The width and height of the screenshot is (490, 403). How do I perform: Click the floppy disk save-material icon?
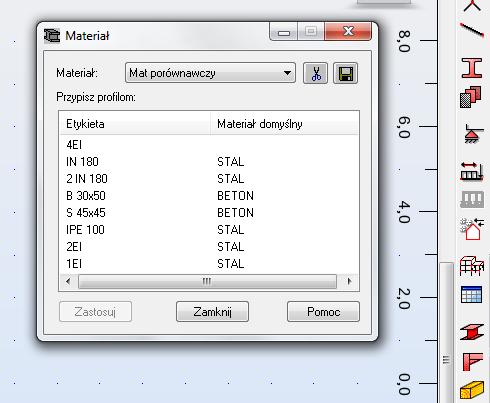[345, 73]
